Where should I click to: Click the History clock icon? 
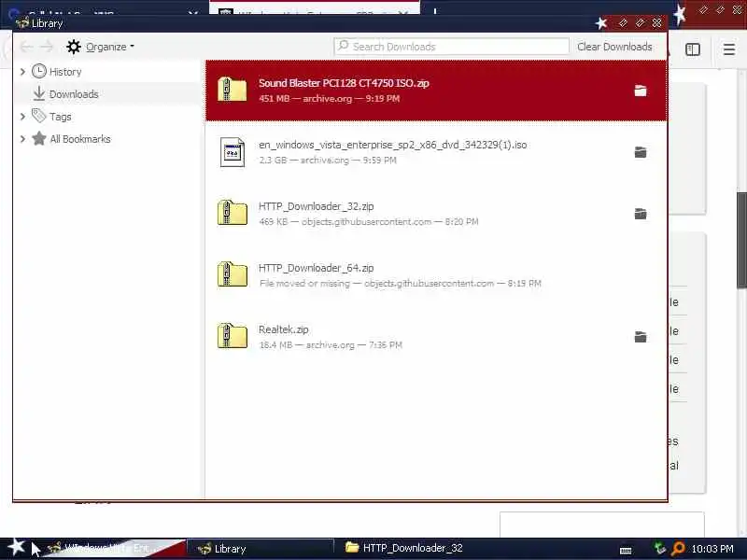(x=39, y=72)
